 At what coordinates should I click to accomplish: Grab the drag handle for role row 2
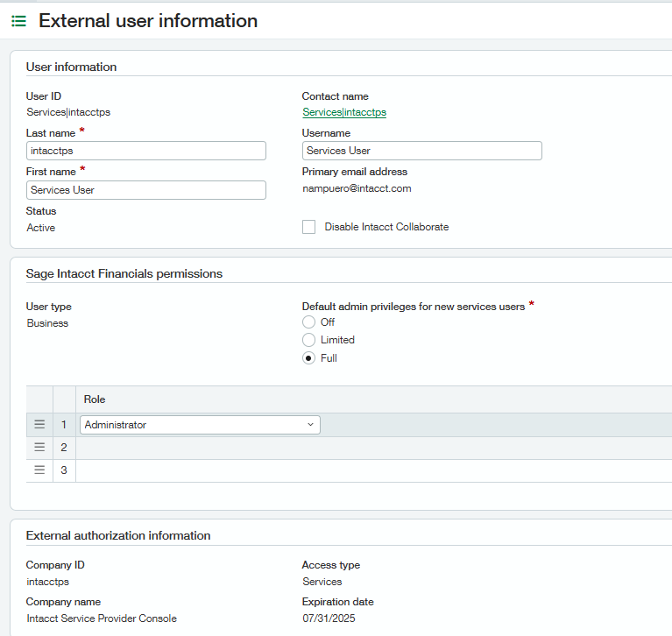tap(39, 447)
